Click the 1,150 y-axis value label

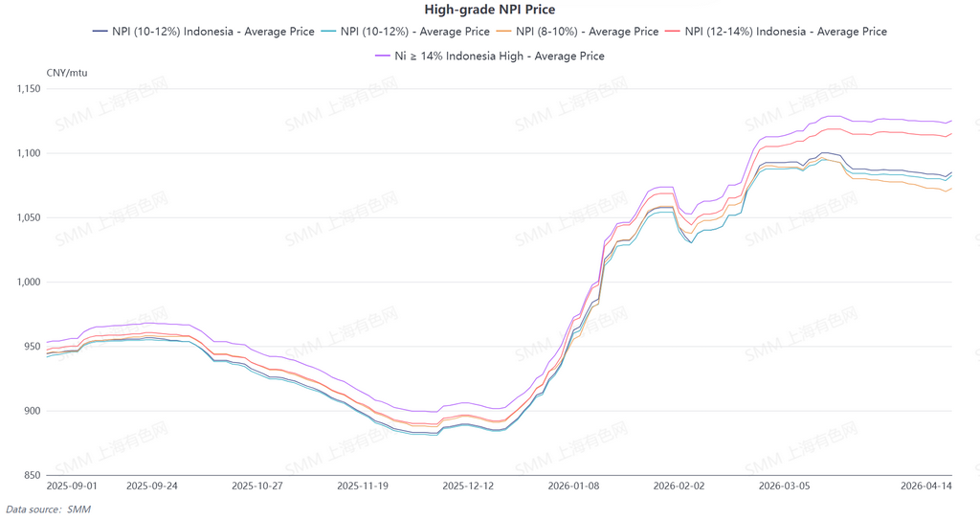(x=29, y=89)
